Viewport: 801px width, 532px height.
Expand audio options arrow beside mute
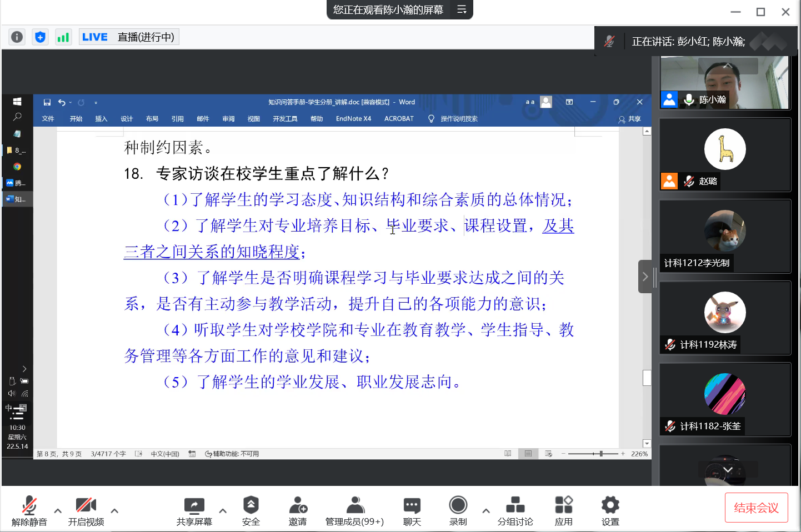coord(58,511)
